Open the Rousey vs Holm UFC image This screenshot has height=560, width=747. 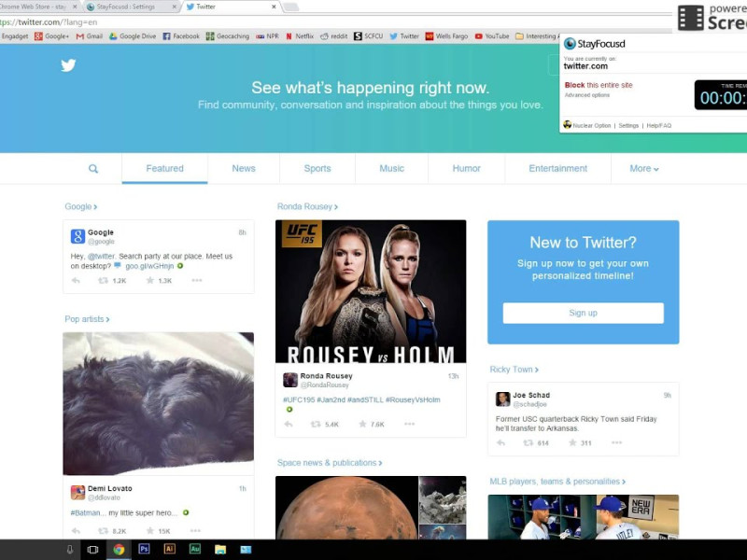(371, 291)
